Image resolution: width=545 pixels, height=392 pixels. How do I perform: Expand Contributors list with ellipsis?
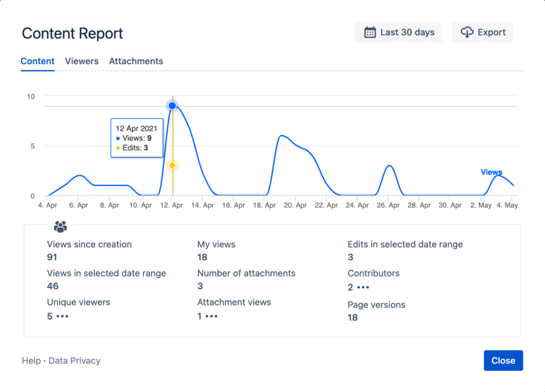(363, 288)
